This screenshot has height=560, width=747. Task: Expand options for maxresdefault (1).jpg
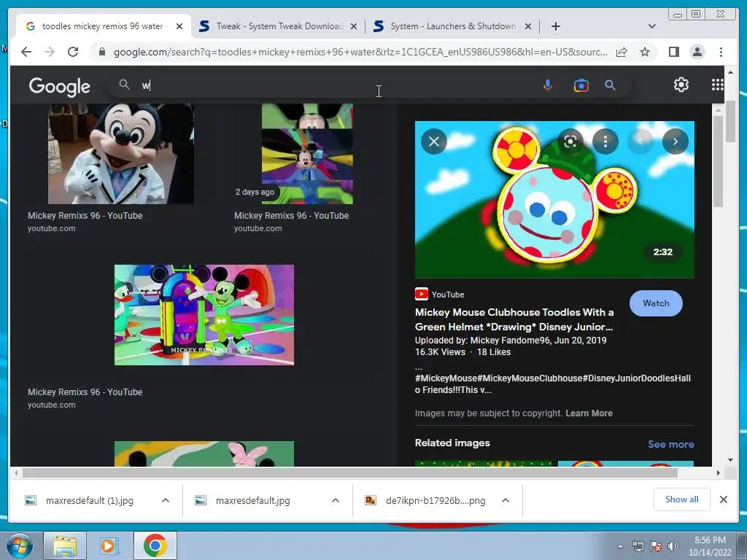(x=166, y=500)
